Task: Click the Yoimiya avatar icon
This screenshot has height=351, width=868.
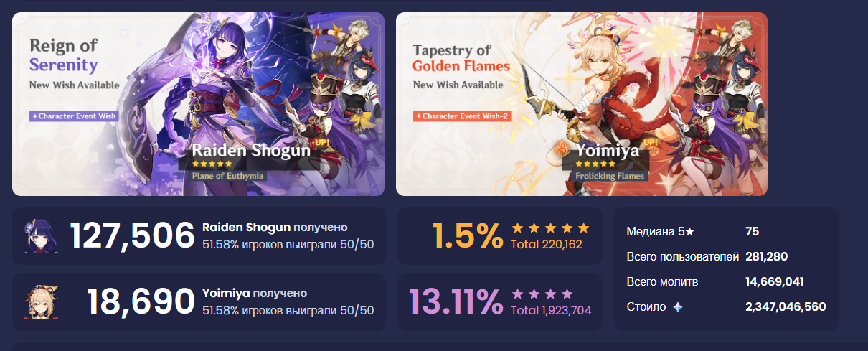Action: pos(42,302)
